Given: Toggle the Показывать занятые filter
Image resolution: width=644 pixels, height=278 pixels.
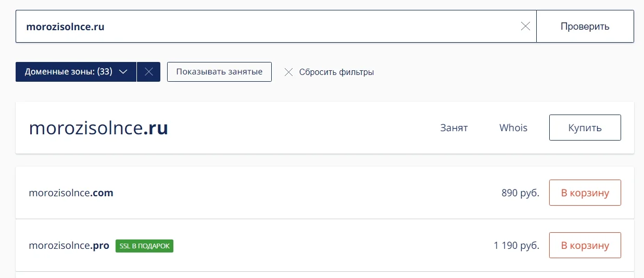Looking at the screenshot, I should (x=219, y=72).
